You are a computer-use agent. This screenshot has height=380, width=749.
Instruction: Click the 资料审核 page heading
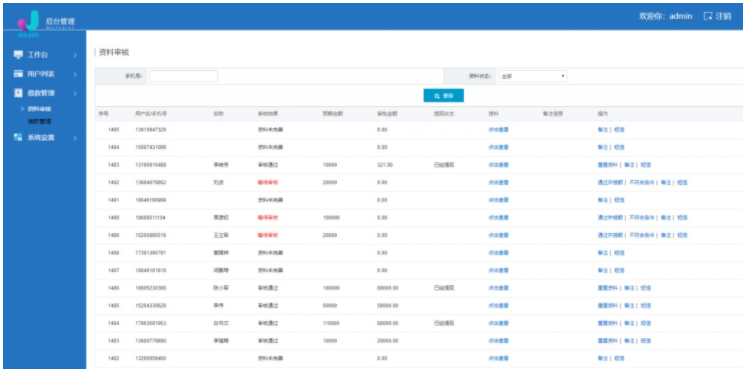[x=114, y=53]
